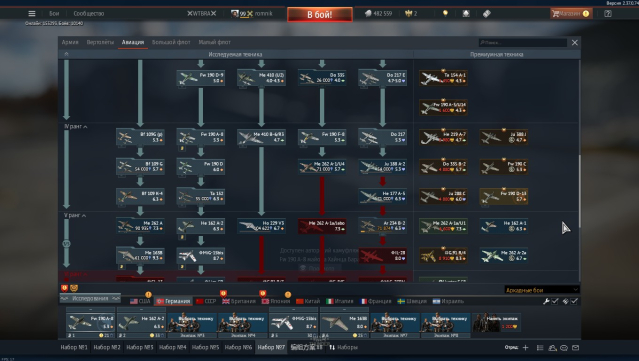
Task: Click the light bulb icon in top bar
Action: pos(445,13)
